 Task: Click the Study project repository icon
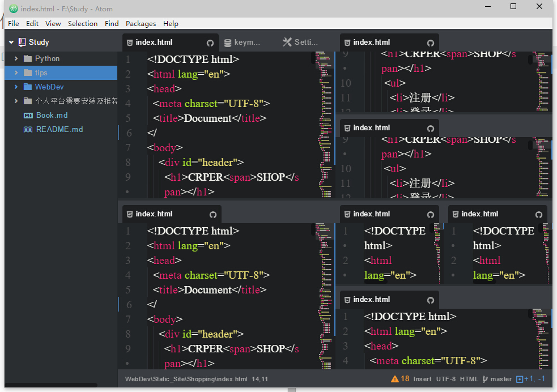coord(22,42)
